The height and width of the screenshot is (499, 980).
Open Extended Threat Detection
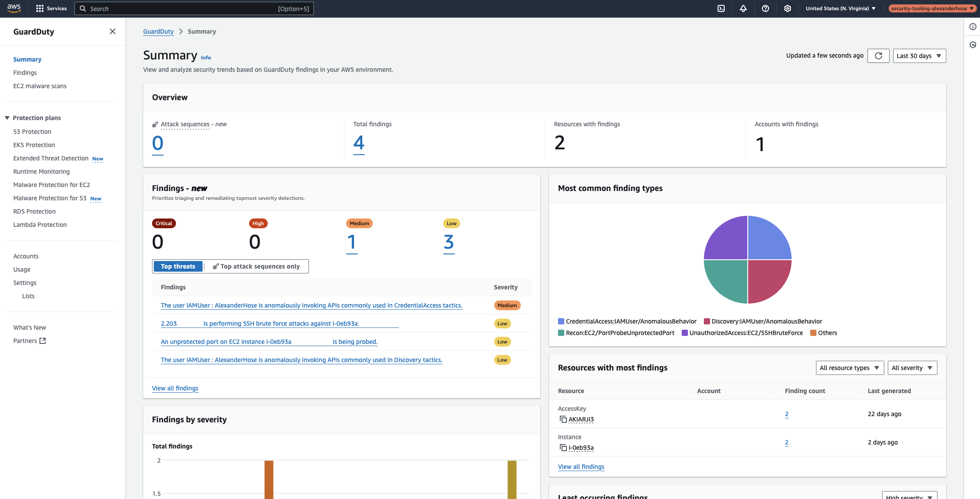(51, 158)
